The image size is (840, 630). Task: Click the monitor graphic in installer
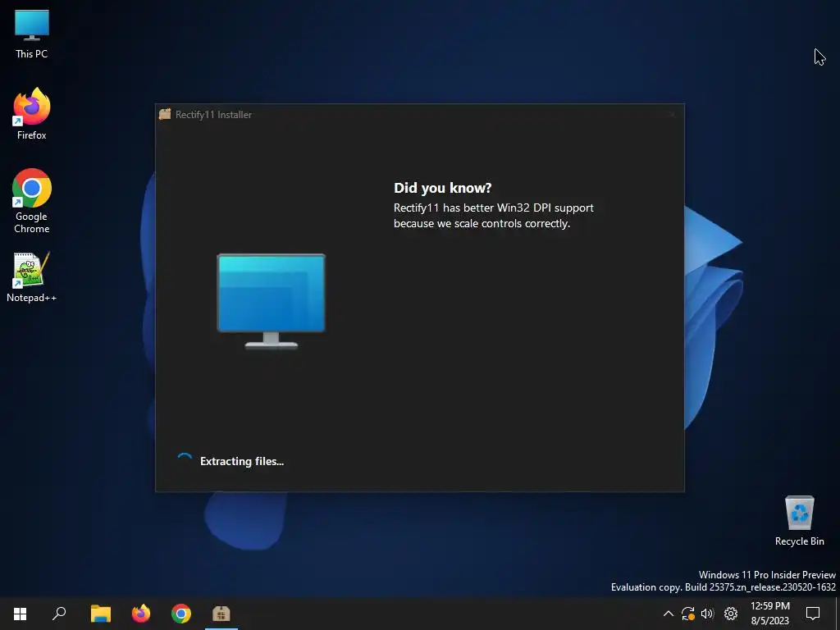tap(271, 301)
